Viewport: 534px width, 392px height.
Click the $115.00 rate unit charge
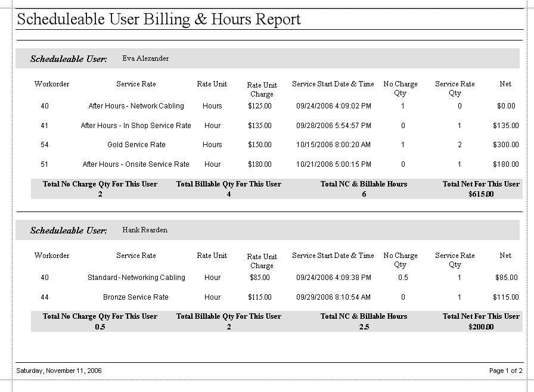(260, 297)
